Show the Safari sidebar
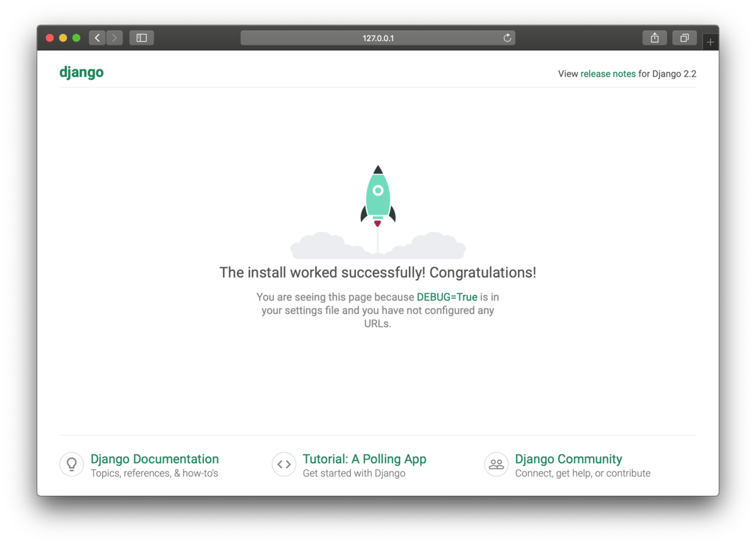This screenshot has width=756, height=545. (142, 38)
